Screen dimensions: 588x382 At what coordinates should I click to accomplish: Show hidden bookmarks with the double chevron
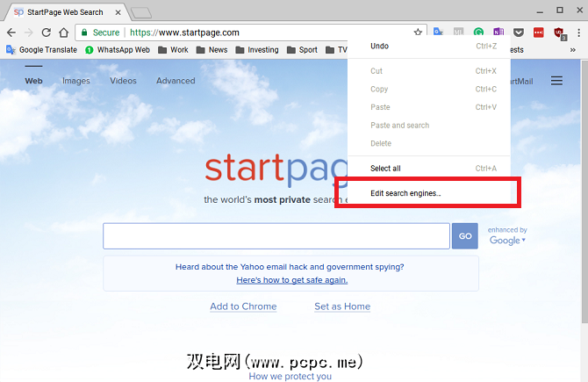click(572, 50)
